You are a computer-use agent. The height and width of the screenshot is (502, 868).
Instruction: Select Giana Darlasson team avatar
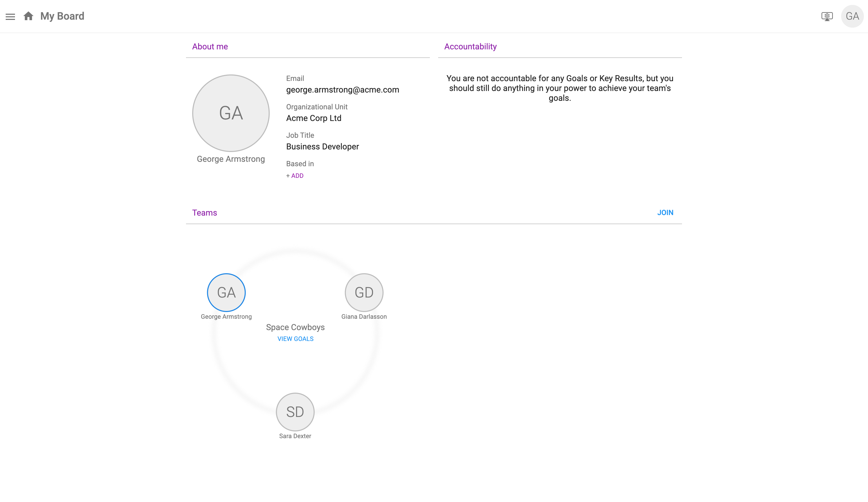tap(364, 293)
